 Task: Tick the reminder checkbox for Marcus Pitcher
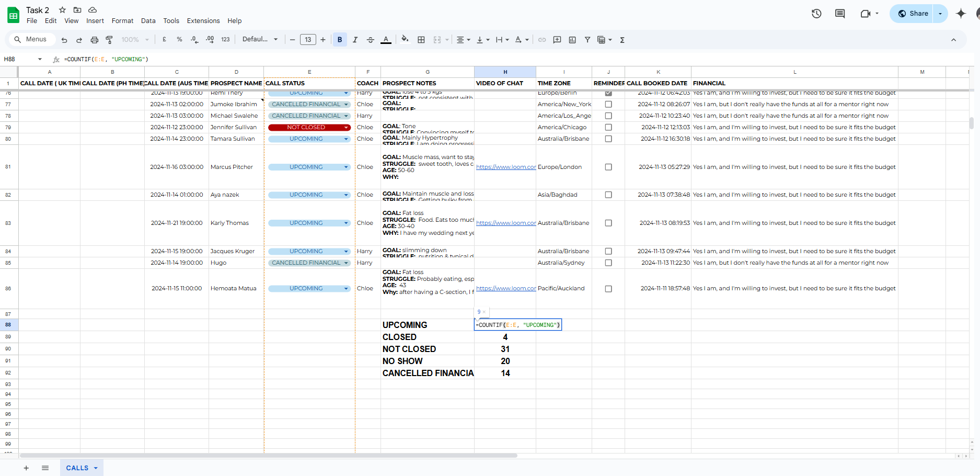pos(608,167)
